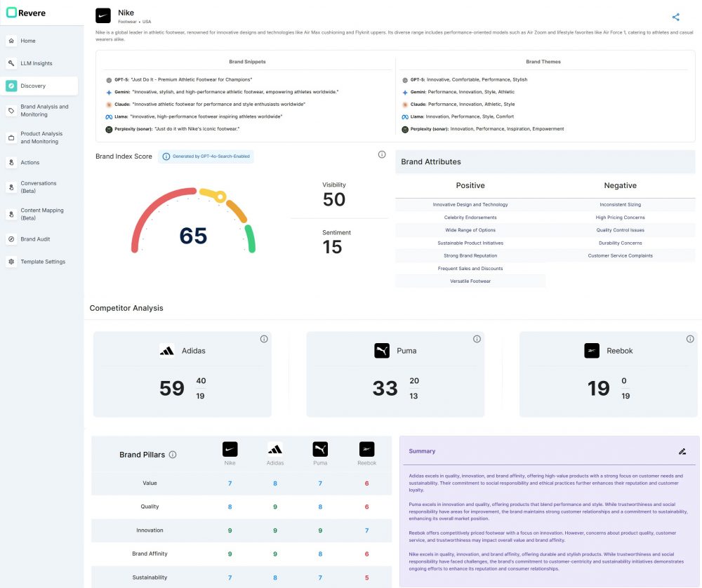Select the Puma logo in Brand Pillars table

point(320,450)
